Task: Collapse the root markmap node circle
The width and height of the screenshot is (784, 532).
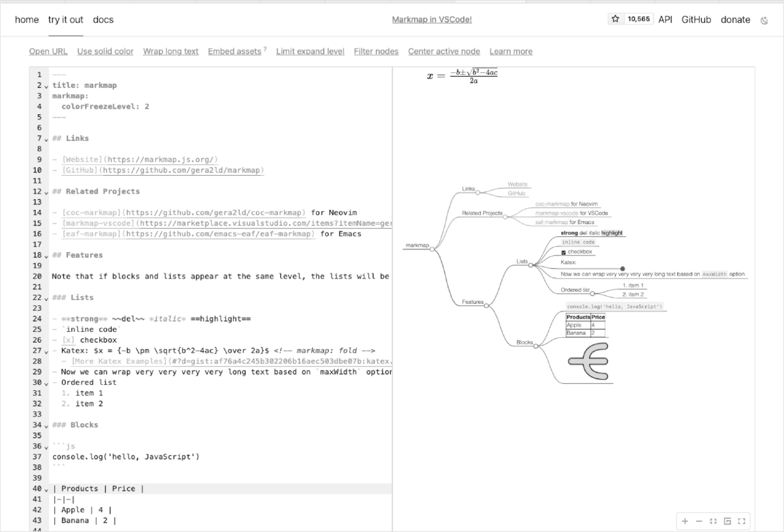Action: point(432,249)
